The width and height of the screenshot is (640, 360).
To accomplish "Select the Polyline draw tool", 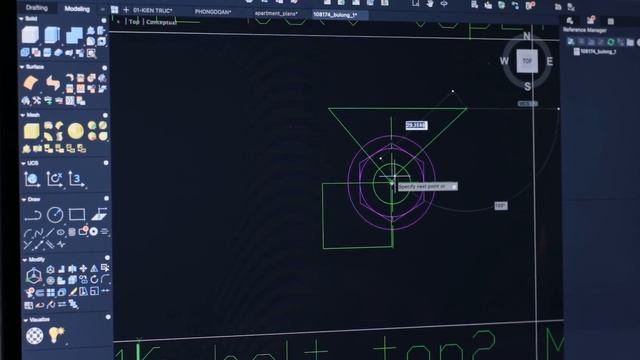I will coord(33,215).
